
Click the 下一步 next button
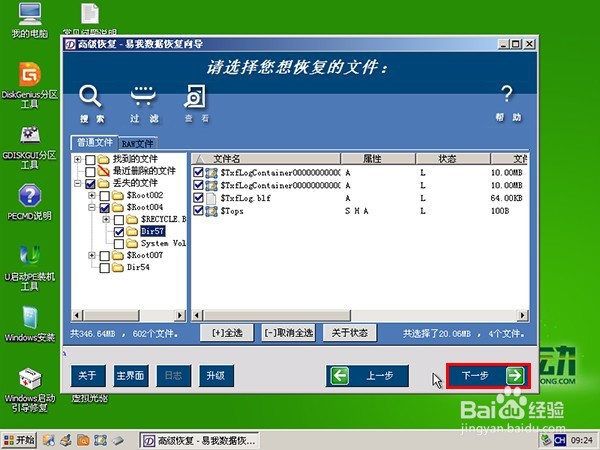489,376
